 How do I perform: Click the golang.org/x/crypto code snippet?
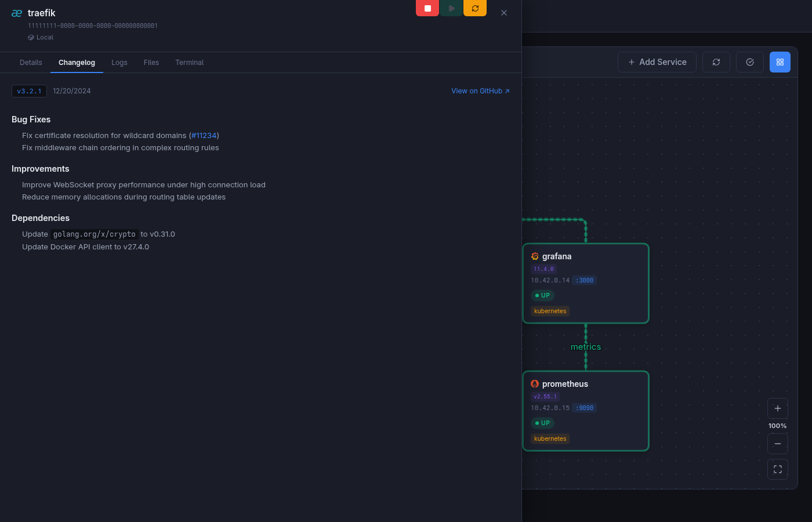(95, 234)
